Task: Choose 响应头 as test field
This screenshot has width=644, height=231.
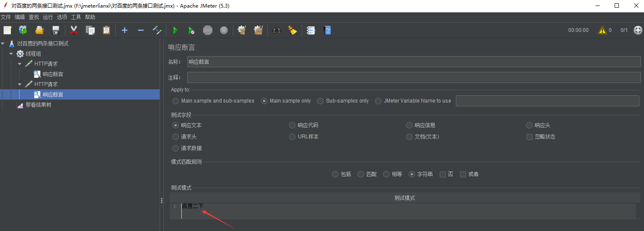Action: [538, 125]
